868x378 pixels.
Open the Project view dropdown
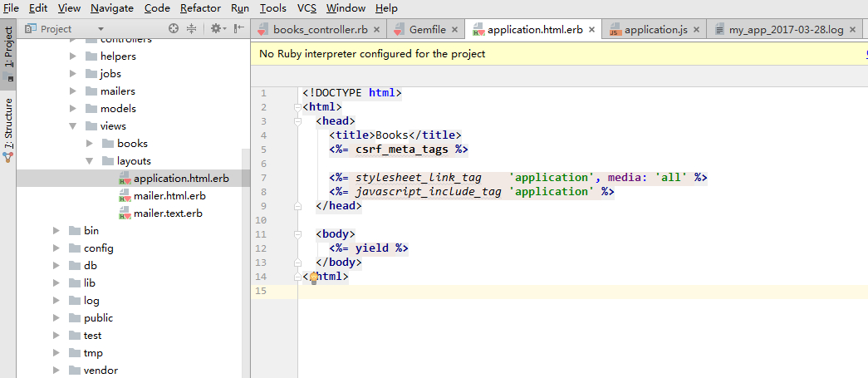101,29
